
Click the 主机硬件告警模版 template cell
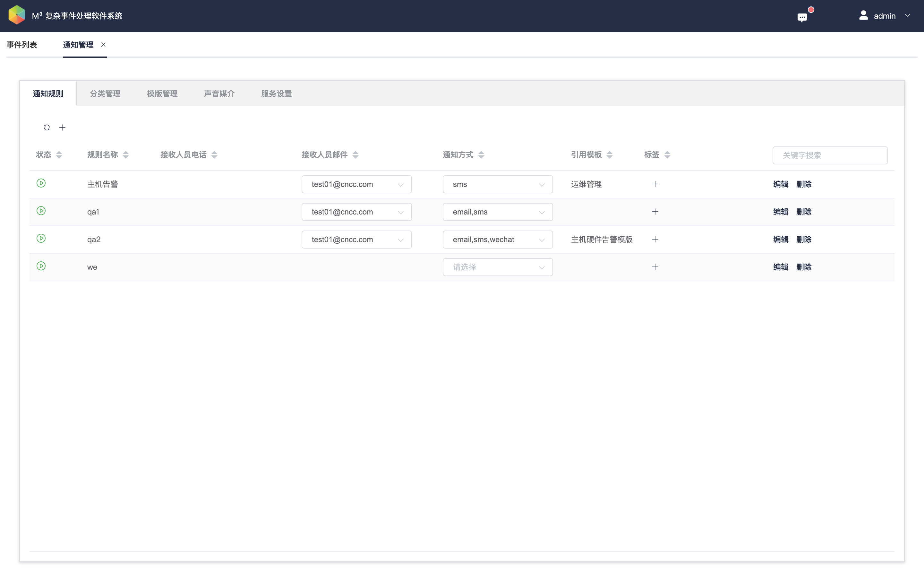tap(602, 239)
